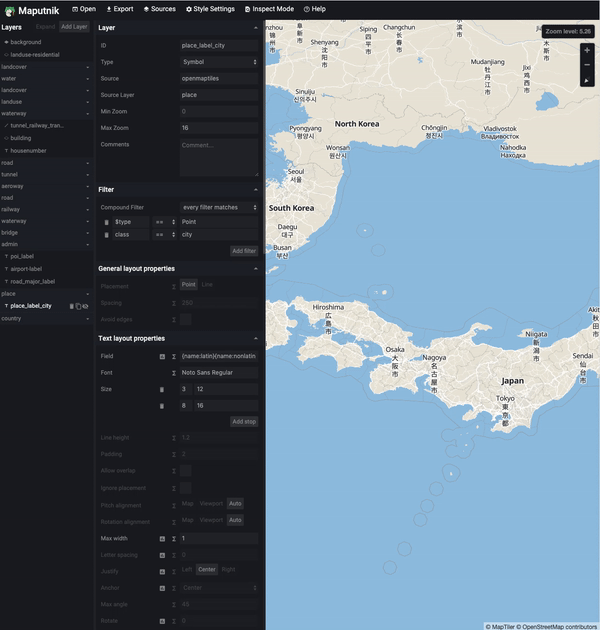This screenshot has height=630, width=600.
Task: Click the data function icon for Max width
Action: point(162,539)
